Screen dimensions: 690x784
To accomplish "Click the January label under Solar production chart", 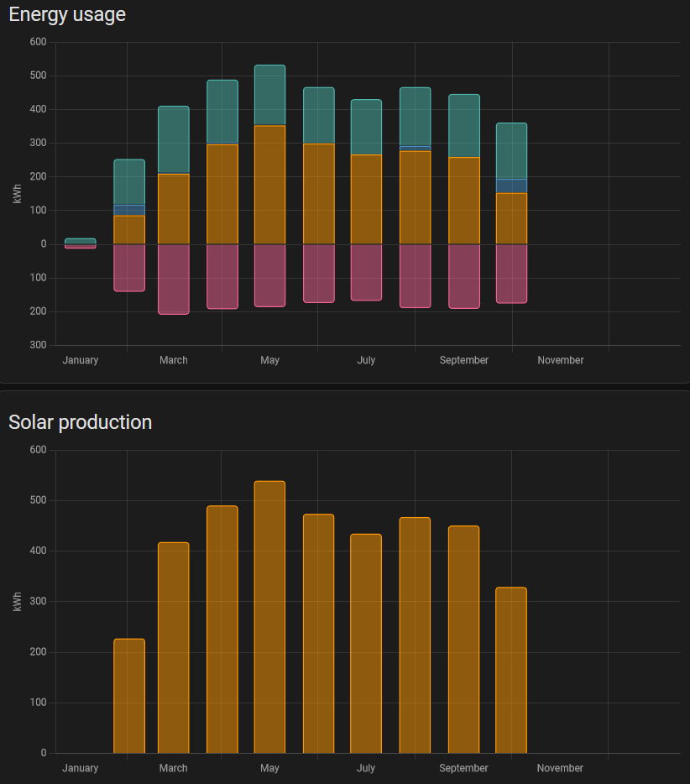I will 81,768.
